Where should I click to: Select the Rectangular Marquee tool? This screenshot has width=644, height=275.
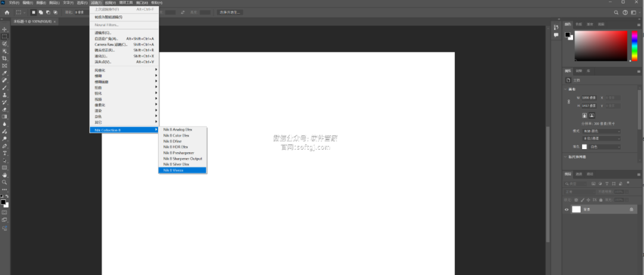[x=5, y=36]
